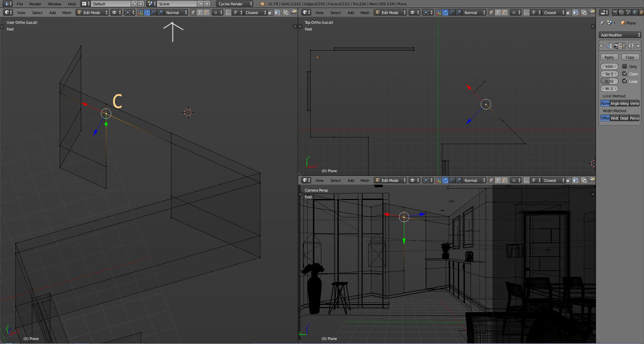644x344 pixels.
Task: Switch to Render properties tab
Action: 615,12
